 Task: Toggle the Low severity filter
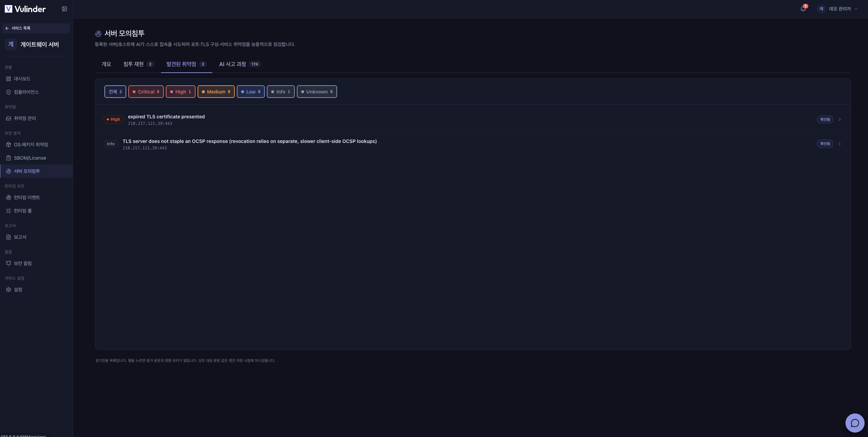(251, 92)
